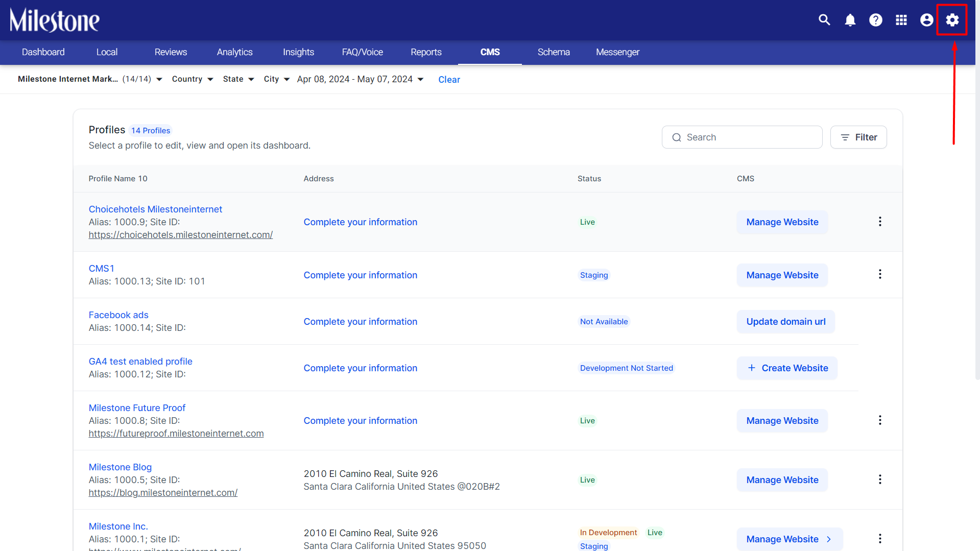Complete your information for Milestone Future Proof
980x551 pixels.
pos(361,421)
